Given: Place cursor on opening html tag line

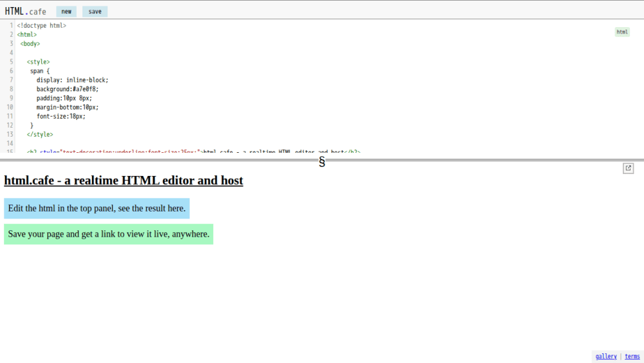Looking at the screenshot, I should (x=26, y=35).
